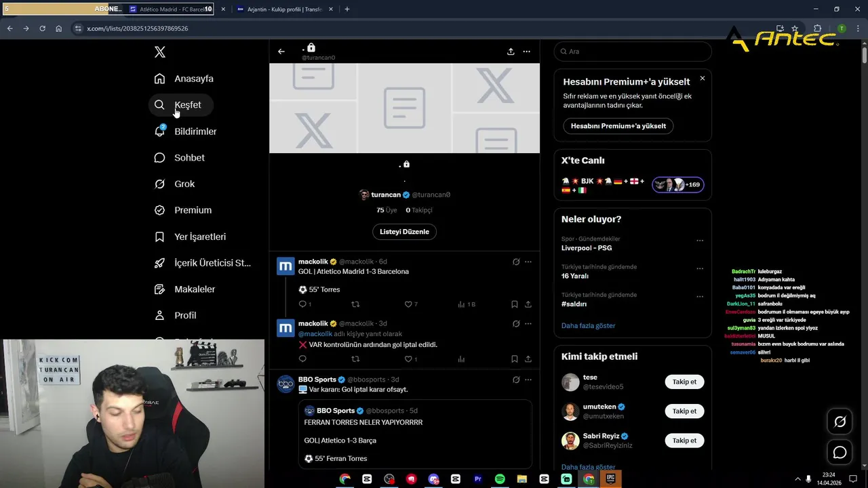Close the Premium+ upgrade card
The image size is (868, 488).
point(703,79)
